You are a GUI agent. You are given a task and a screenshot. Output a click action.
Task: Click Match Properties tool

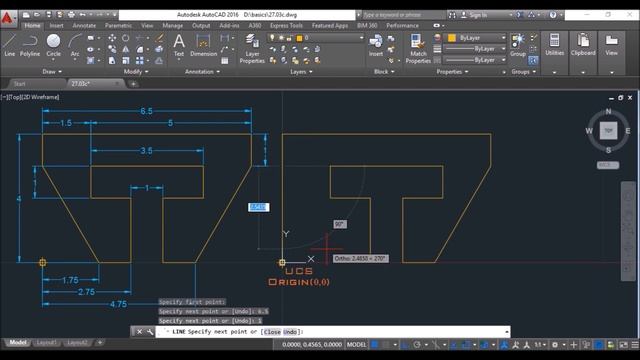click(418, 49)
